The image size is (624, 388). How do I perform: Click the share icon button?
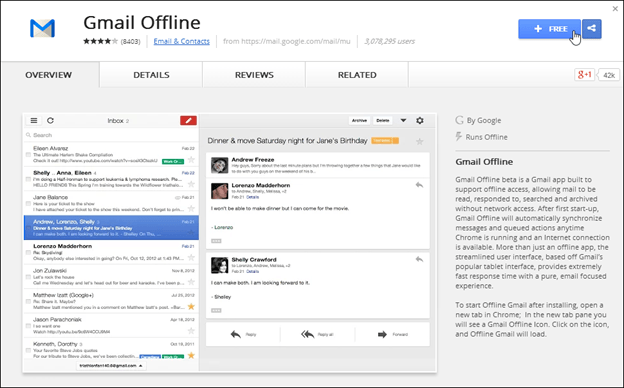pos(592,29)
